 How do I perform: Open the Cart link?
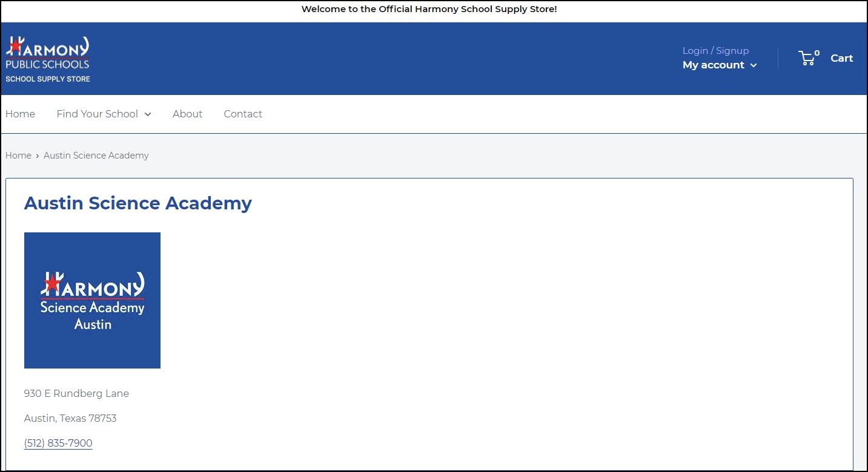point(841,58)
